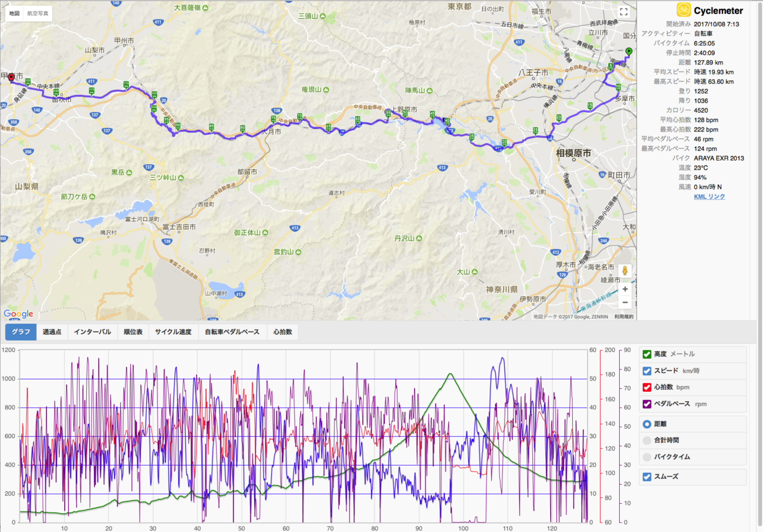Uncheck the 心拍数 bpm checkbox
Image resolution: width=763 pixels, height=532 pixels.
tap(647, 387)
